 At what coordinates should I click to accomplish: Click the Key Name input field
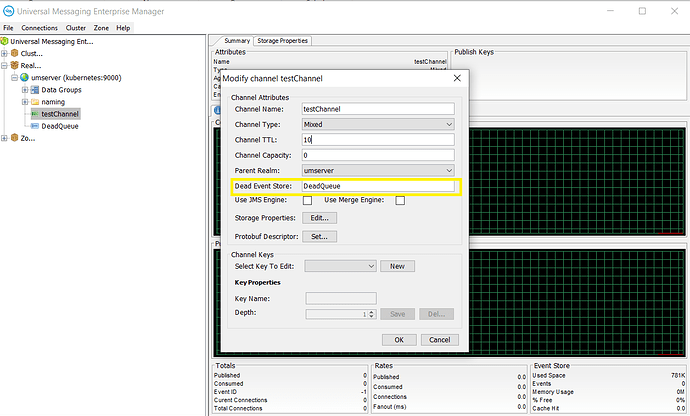(341, 298)
